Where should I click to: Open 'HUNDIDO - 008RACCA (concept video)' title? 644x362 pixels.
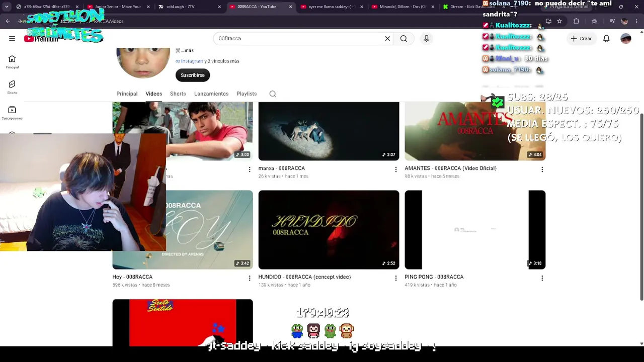point(304,277)
